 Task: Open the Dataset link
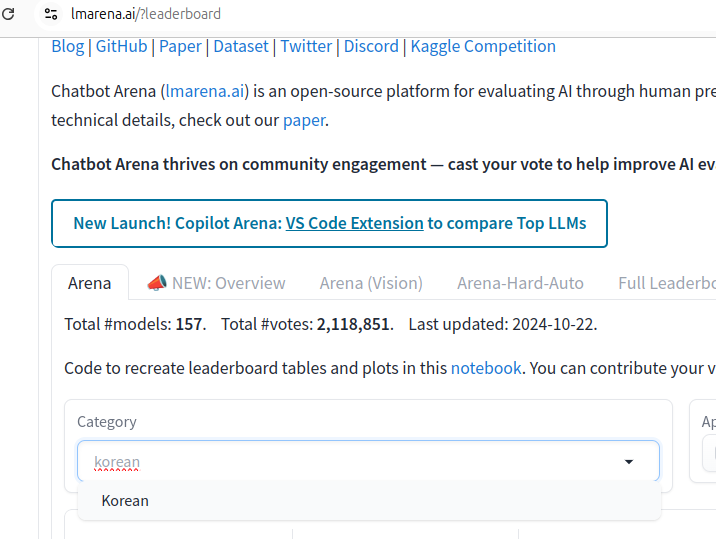coord(241,46)
